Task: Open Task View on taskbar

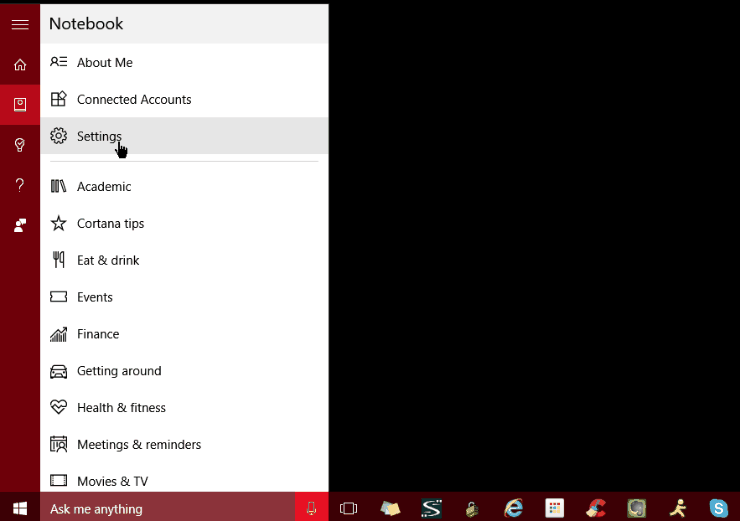Action: click(348, 508)
